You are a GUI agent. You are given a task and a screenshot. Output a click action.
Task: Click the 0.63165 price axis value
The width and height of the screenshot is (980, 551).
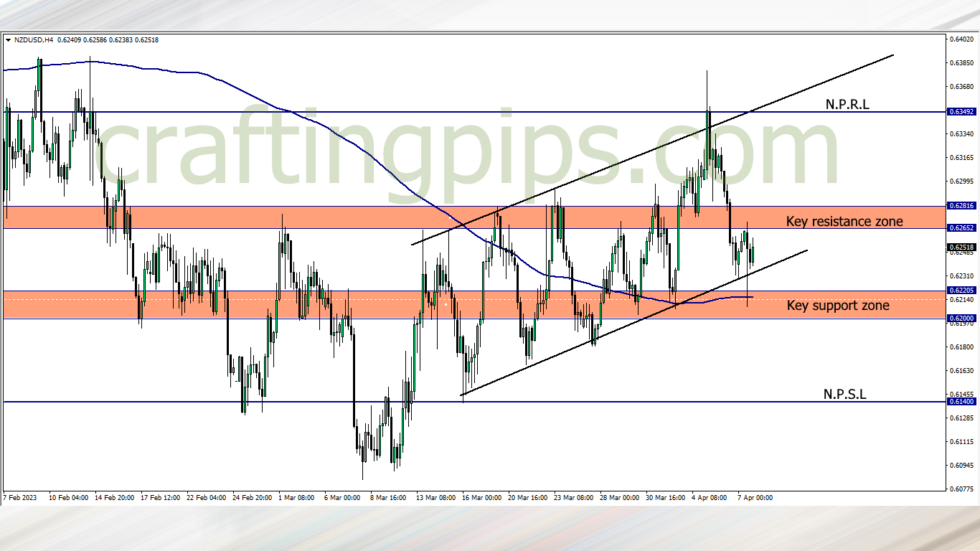point(961,158)
